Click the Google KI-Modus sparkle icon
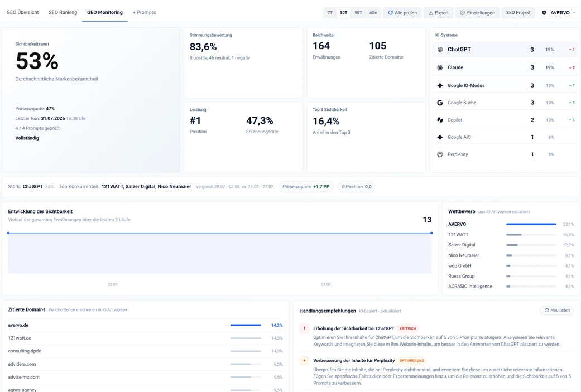Screen dimensions: 581x392 tap(440, 85)
